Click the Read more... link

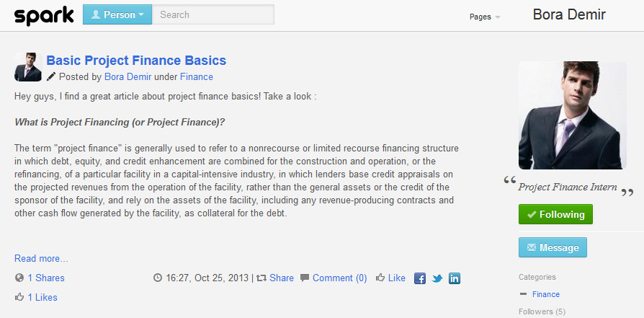41,258
